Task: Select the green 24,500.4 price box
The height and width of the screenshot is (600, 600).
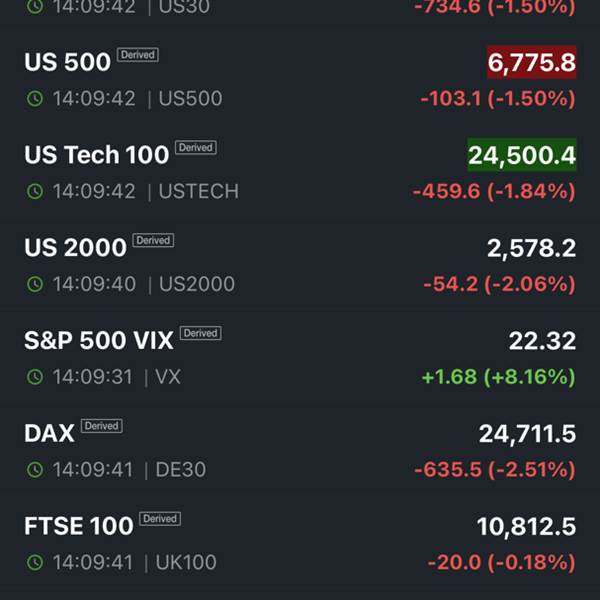Action: point(522,155)
